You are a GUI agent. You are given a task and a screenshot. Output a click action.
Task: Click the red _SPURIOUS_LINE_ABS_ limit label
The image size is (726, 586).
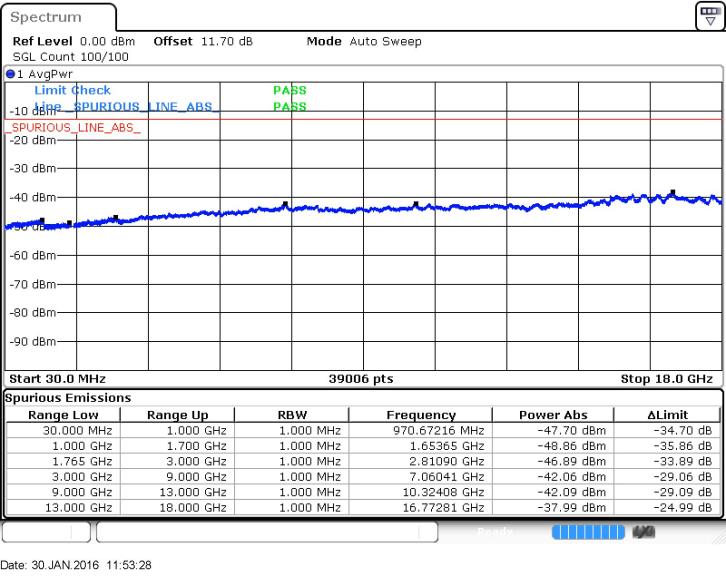[73, 128]
